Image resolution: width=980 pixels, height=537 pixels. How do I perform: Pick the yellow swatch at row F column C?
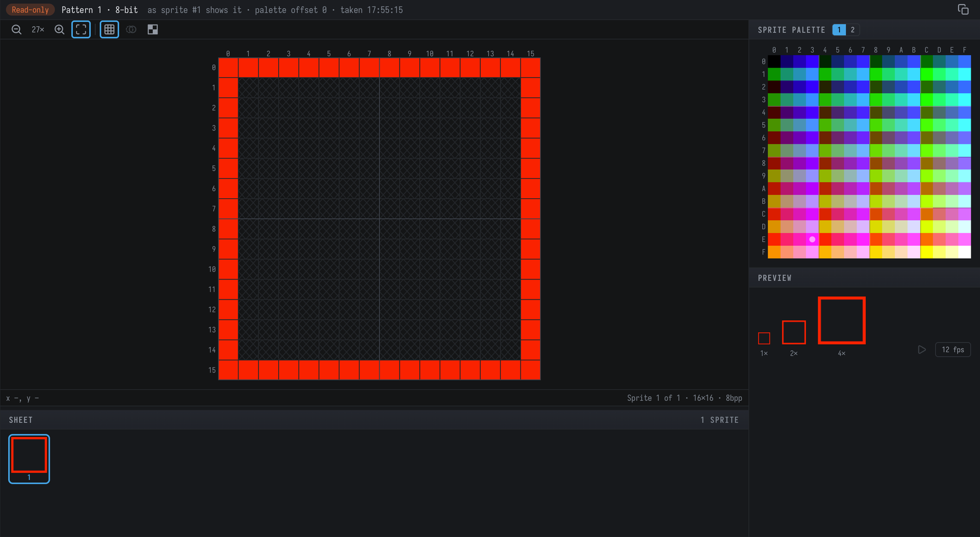927,252
